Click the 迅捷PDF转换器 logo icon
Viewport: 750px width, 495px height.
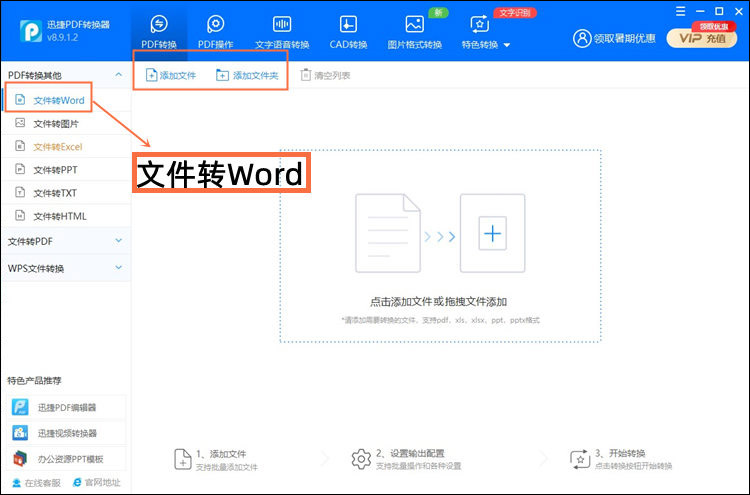(31, 31)
